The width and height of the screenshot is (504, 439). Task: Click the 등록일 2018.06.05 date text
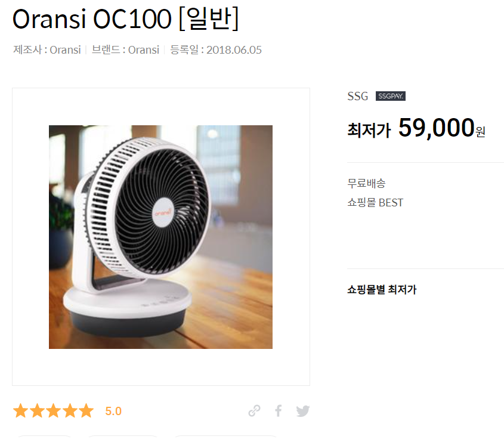(216, 50)
